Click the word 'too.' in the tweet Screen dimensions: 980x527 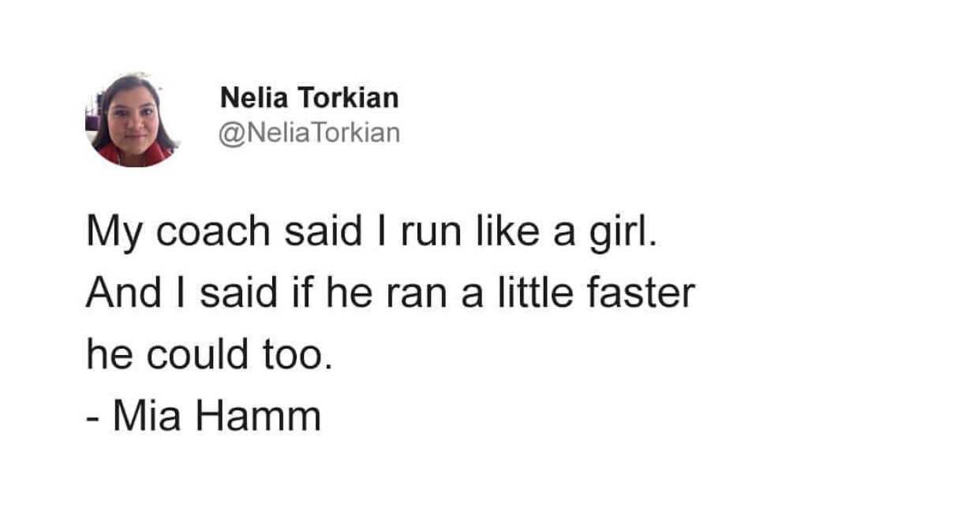[292, 354]
